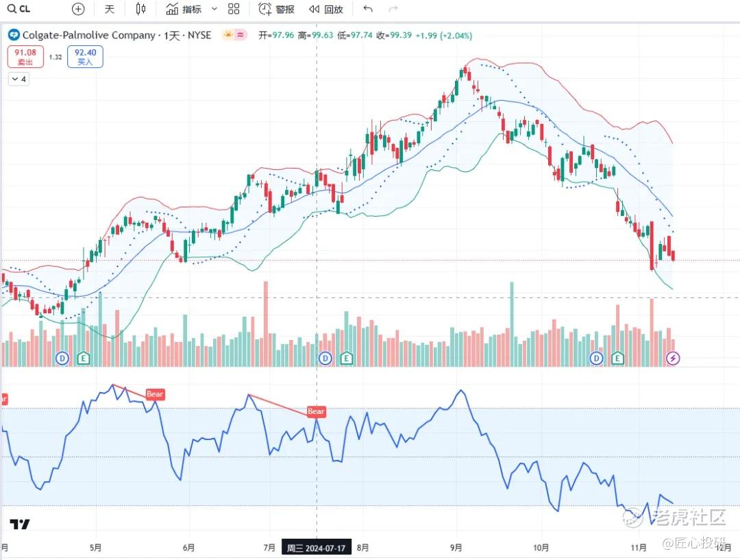Add a symbol with the plus-circle icon

pos(78,9)
